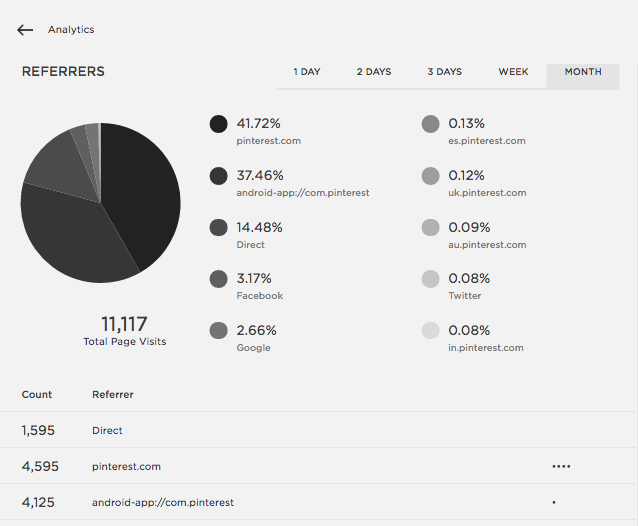Click the au.pinterest.com legend dot
The height and width of the screenshot is (526, 638).
coord(430,227)
